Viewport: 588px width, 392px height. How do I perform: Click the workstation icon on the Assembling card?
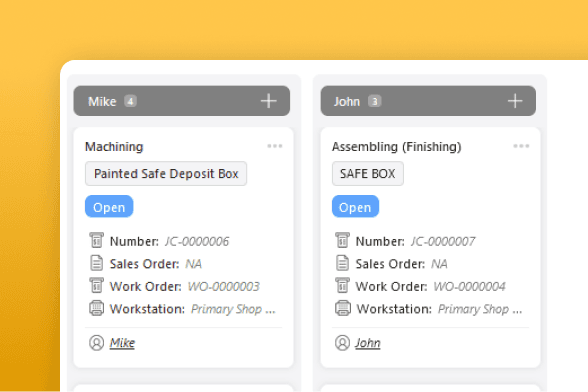pyautogui.click(x=343, y=308)
